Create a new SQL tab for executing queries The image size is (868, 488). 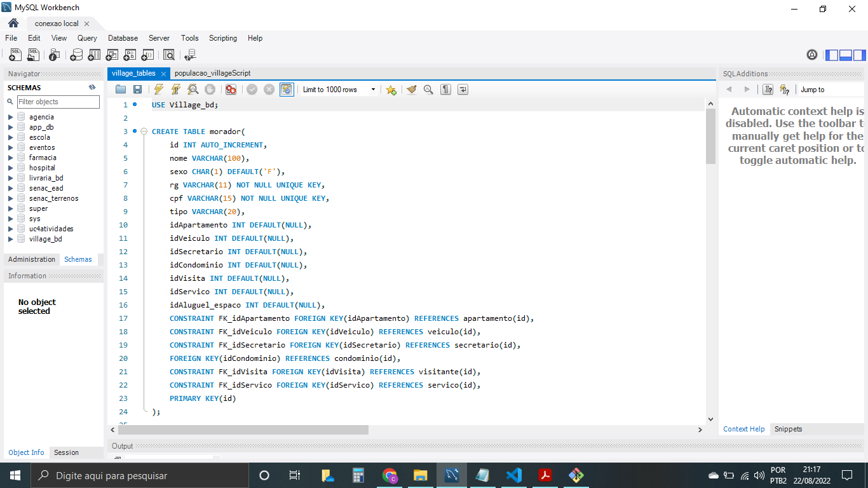(15, 55)
